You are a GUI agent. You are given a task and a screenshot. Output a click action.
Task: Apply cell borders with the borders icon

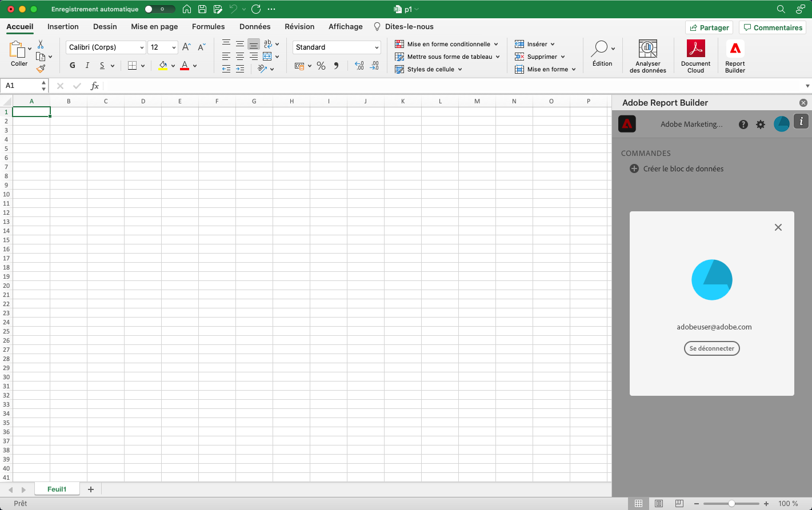(x=132, y=66)
